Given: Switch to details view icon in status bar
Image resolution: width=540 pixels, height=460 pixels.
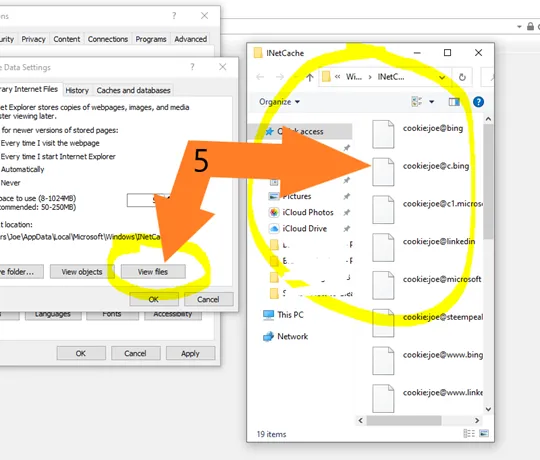Looking at the screenshot, I should click(469, 433).
